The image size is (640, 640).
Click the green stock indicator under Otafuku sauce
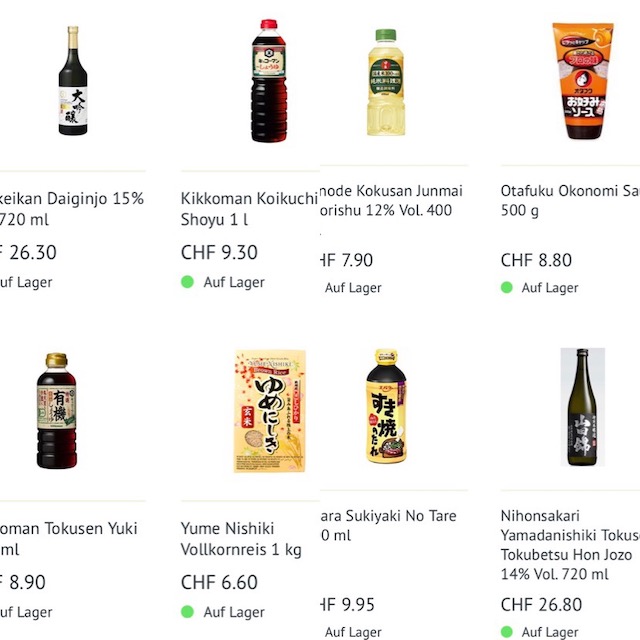pos(507,287)
